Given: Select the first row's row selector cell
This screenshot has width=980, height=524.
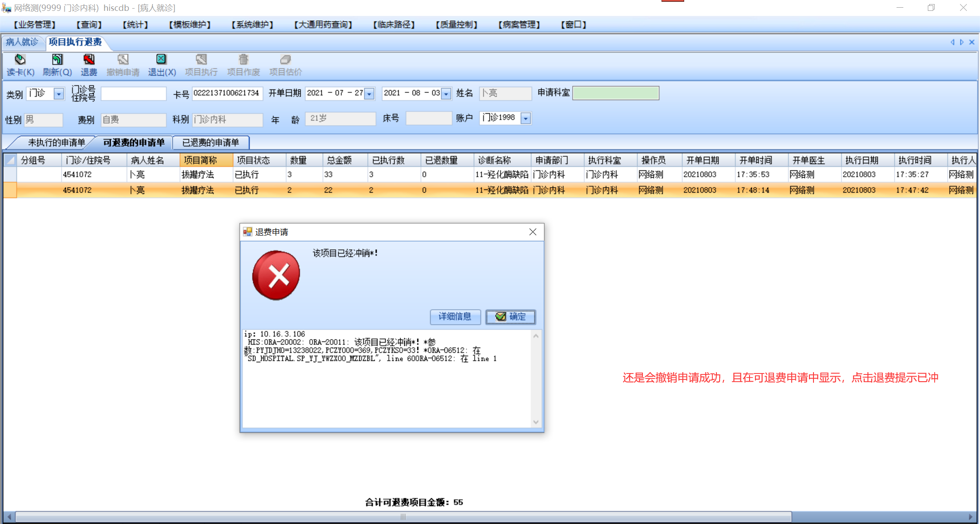Looking at the screenshot, I should pos(10,175).
